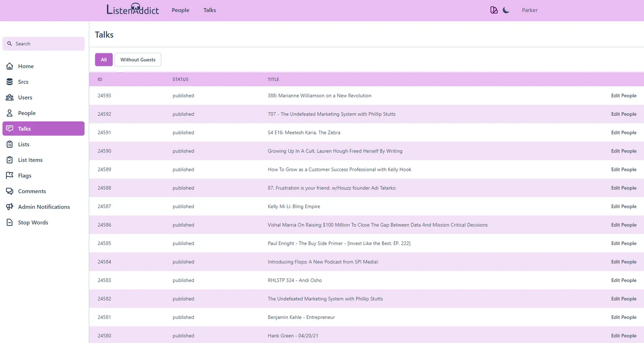Click the Search field in the sidebar
The image size is (644, 343).
tap(43, 44)
